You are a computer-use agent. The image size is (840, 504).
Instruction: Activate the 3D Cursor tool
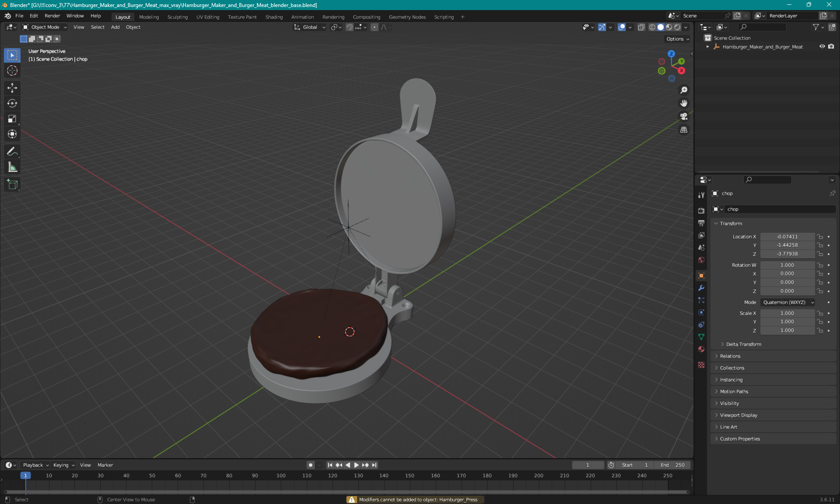point(12,70)
